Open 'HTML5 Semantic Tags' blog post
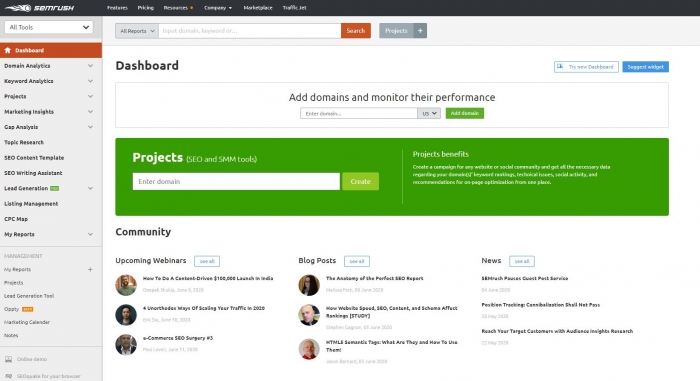 coord(392,346)
